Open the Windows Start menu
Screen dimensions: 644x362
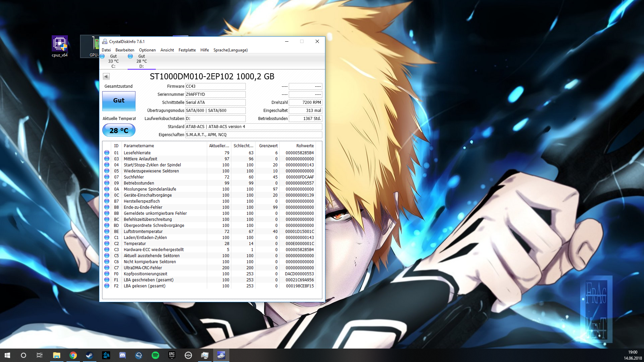click(7, 355)
